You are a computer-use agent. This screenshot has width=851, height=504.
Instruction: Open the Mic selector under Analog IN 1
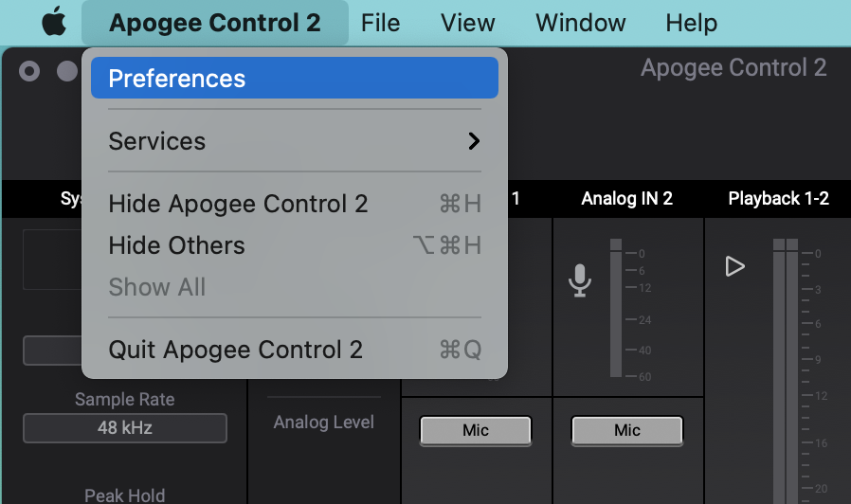point(475,430)
